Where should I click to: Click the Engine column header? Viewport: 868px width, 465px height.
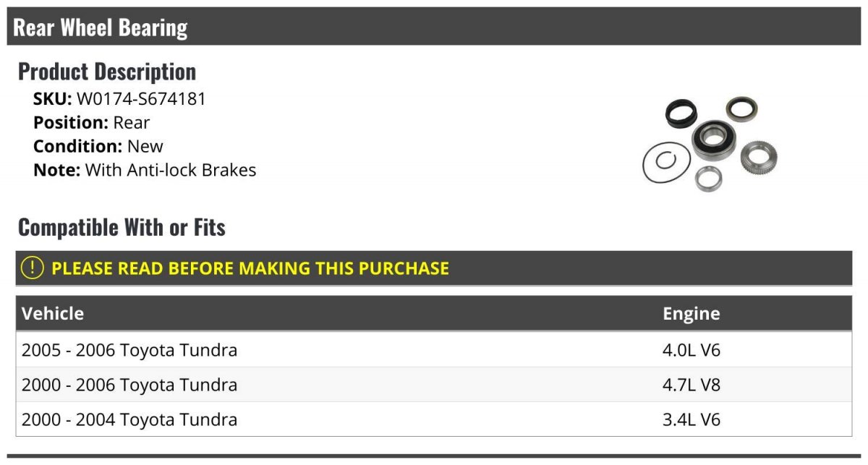(692, 314)
